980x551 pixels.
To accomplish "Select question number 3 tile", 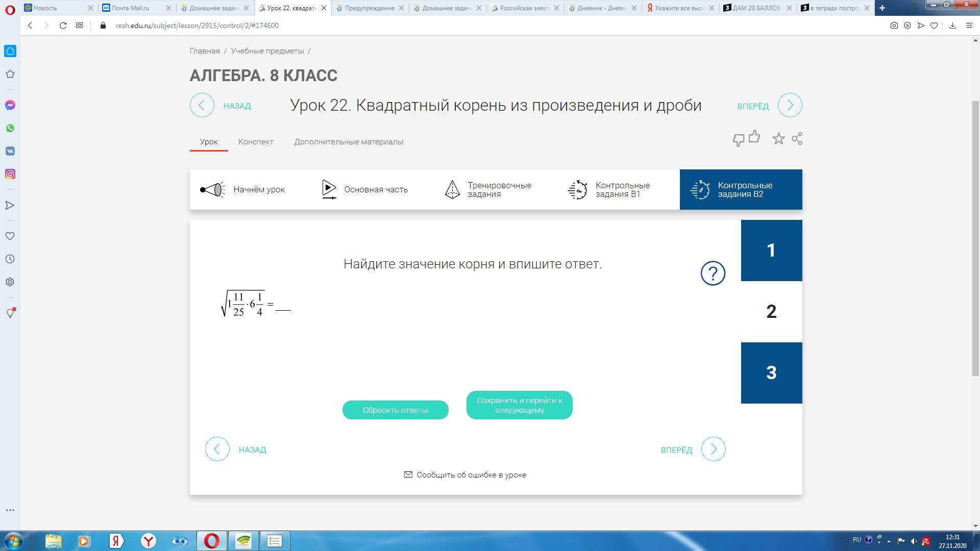I will pyautogui.click(x=771, y=373).
